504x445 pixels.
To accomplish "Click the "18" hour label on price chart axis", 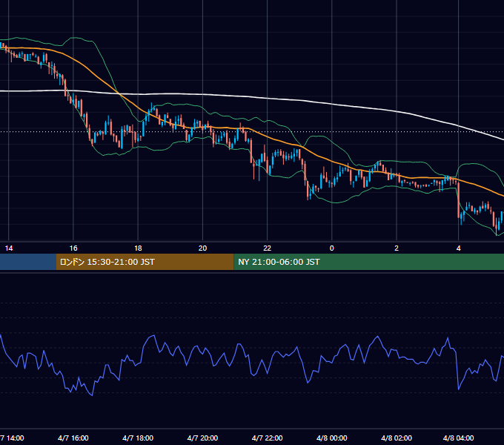I will (138, 248).
